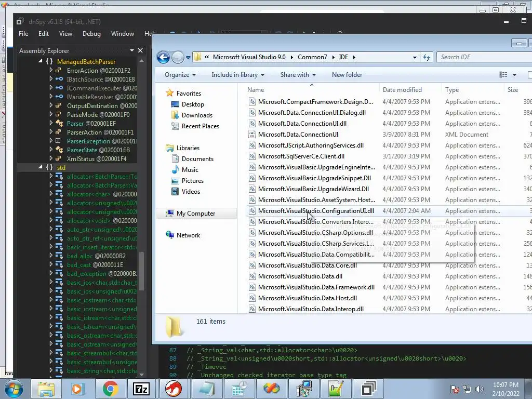The height and width of the screenshot is (399, 532).
Task: Open 7-Zip from the taskbar
Action: pyautogui.click(x=141, y=389)
